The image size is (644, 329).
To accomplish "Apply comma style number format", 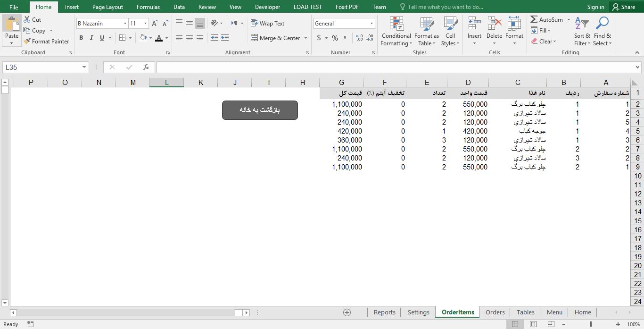I will [x=345, y=38].
